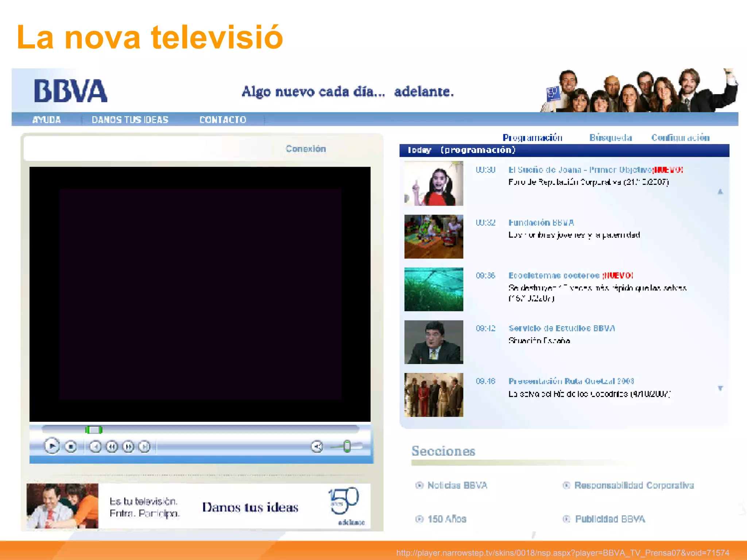Open Responsabilidad Corporativa section

coord(634,485)
